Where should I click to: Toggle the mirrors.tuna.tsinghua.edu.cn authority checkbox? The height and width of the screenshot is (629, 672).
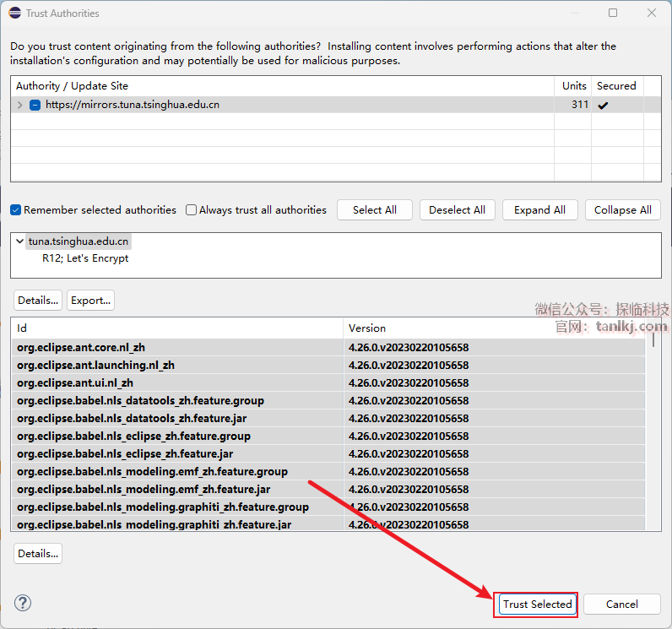(35, 106)
